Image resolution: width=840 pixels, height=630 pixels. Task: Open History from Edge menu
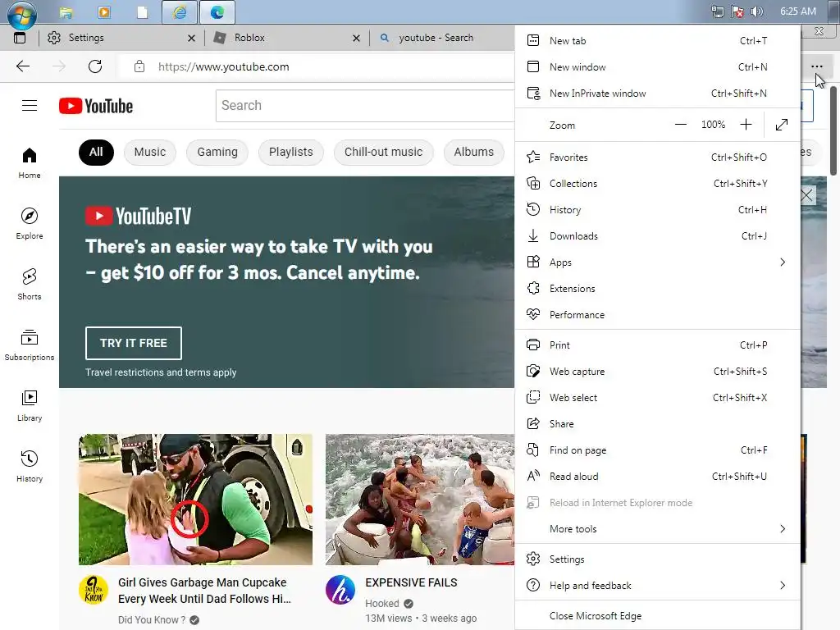[657, 209]
